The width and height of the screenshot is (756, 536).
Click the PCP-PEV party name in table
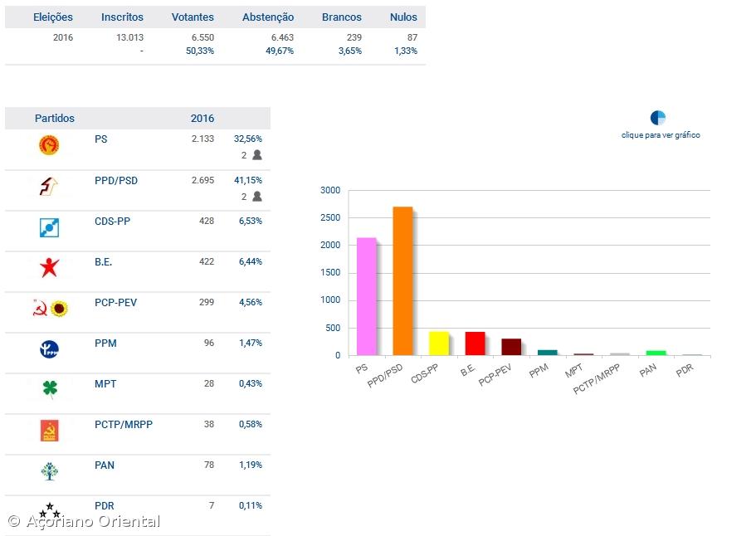(x=115, y=303)
